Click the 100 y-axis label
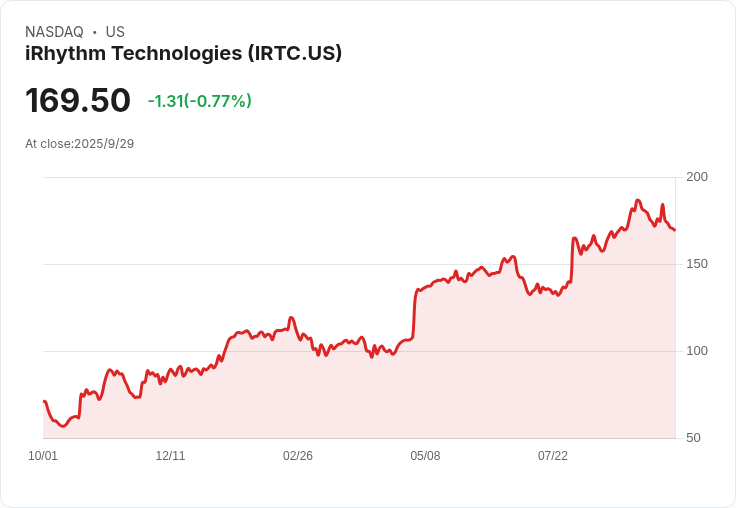This screenshot has height=508, width=736. point(697,351)
